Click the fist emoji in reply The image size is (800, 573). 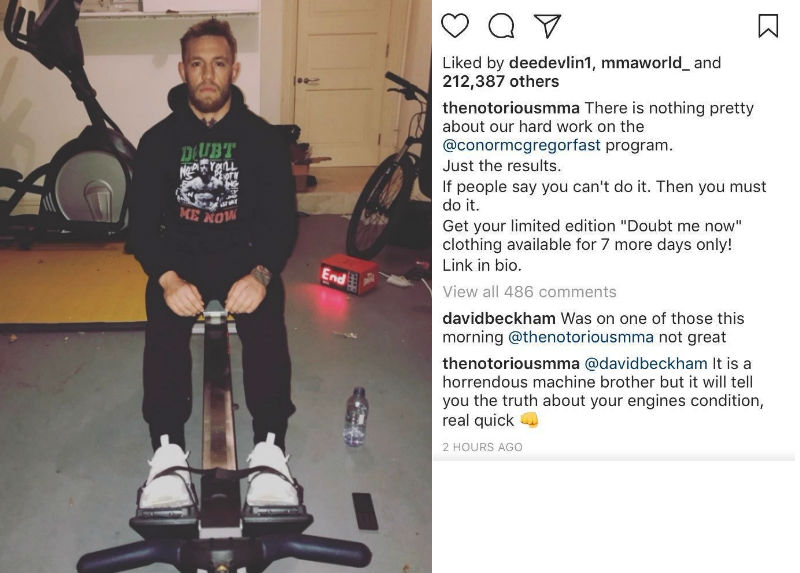pyautogui.click(x=529, y=420)
